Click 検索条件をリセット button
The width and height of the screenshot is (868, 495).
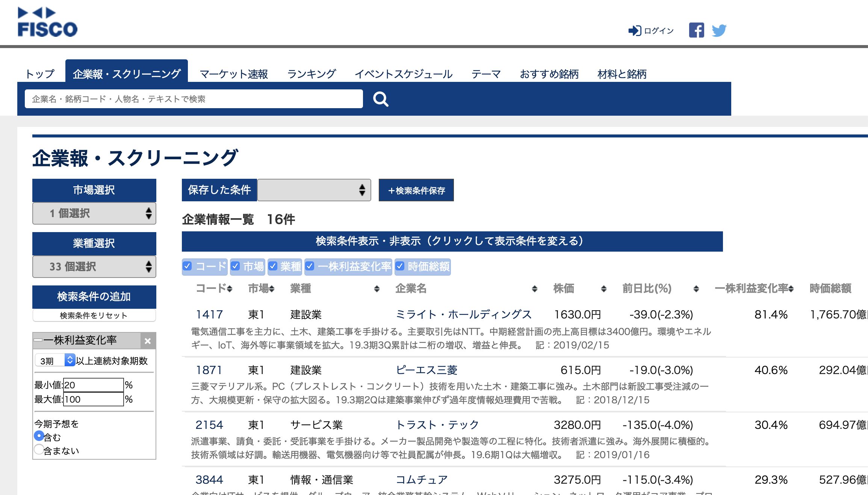tap(94, 315)
